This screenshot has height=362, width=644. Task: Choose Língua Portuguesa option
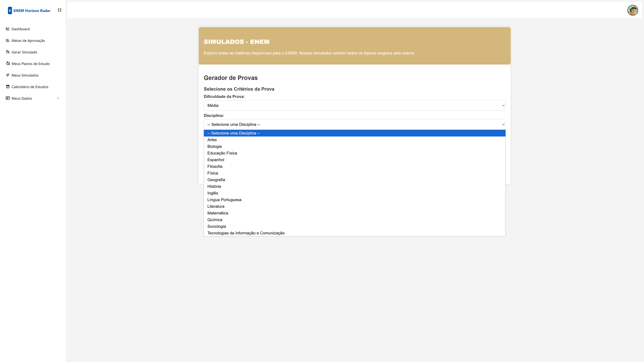tap(354, 200)
